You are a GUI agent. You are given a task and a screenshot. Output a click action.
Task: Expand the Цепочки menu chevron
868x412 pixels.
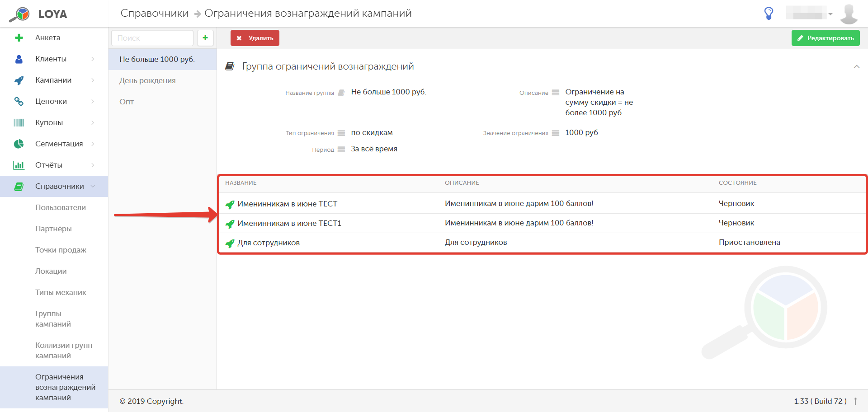tap(93, 102)
